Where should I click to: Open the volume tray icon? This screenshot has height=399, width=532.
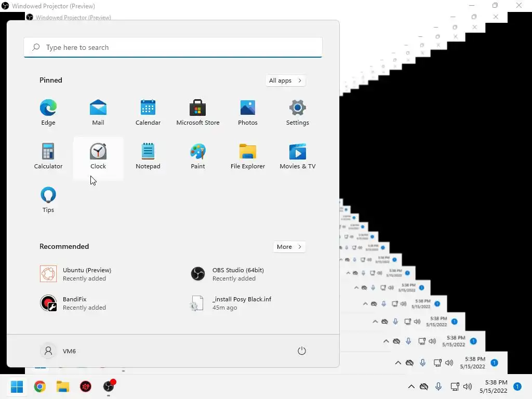coord(468,387)
